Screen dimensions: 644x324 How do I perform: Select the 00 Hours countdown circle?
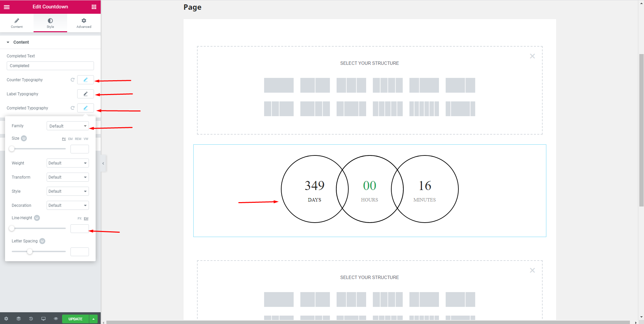click(x=369, y=189)
